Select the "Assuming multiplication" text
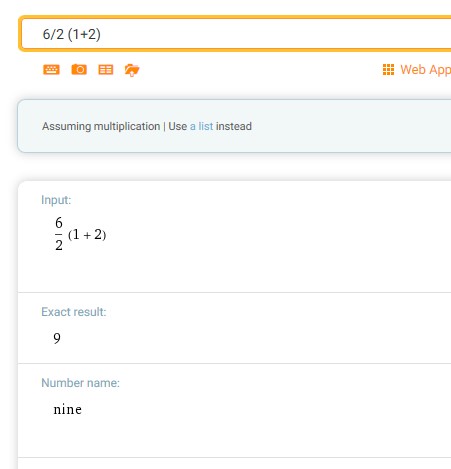 point(101,126)
